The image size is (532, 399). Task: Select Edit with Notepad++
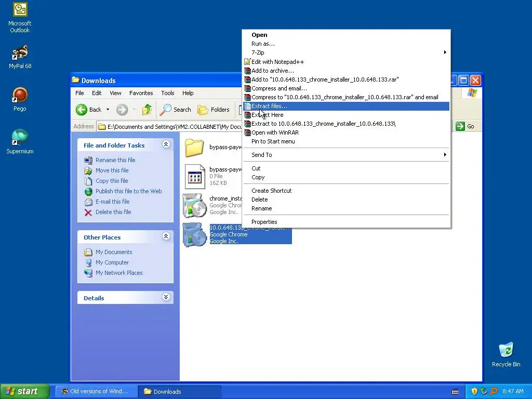[347, 62]
